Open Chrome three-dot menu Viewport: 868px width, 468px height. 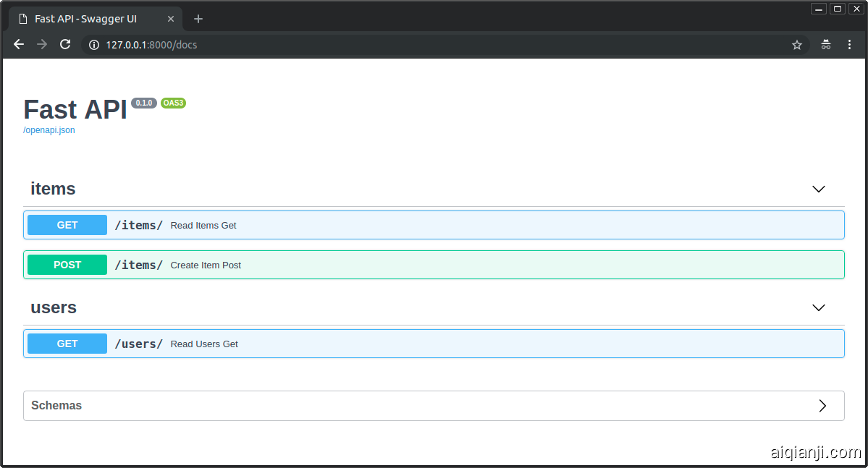[850, 45]
